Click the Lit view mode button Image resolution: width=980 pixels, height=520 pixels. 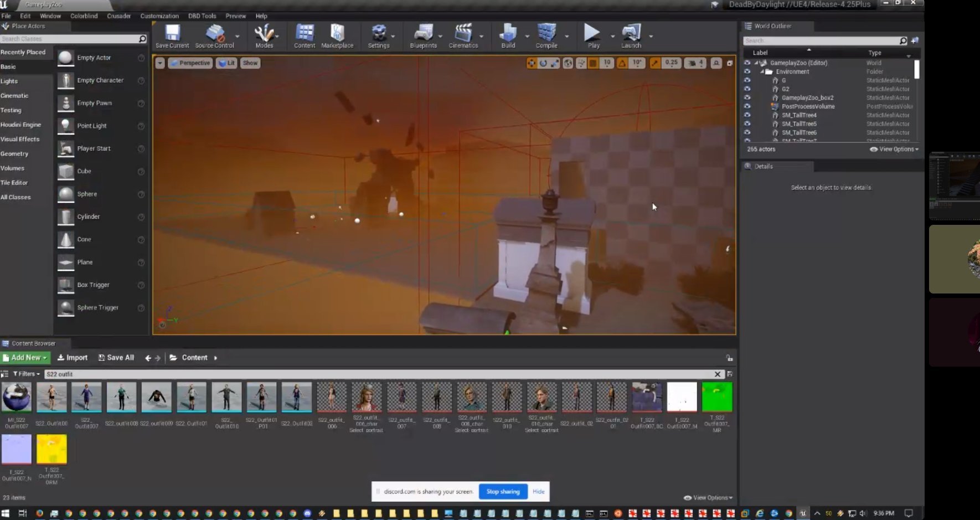click(226, 63)
